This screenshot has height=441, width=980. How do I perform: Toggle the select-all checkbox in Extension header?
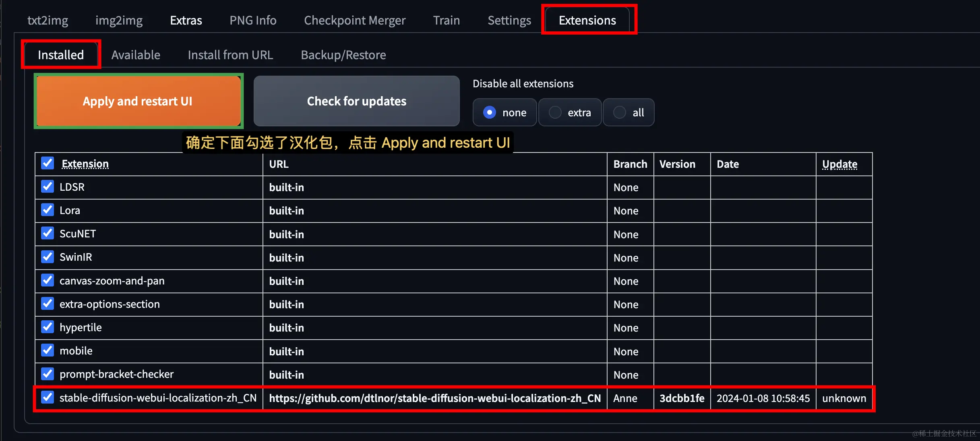coord(48,163)
